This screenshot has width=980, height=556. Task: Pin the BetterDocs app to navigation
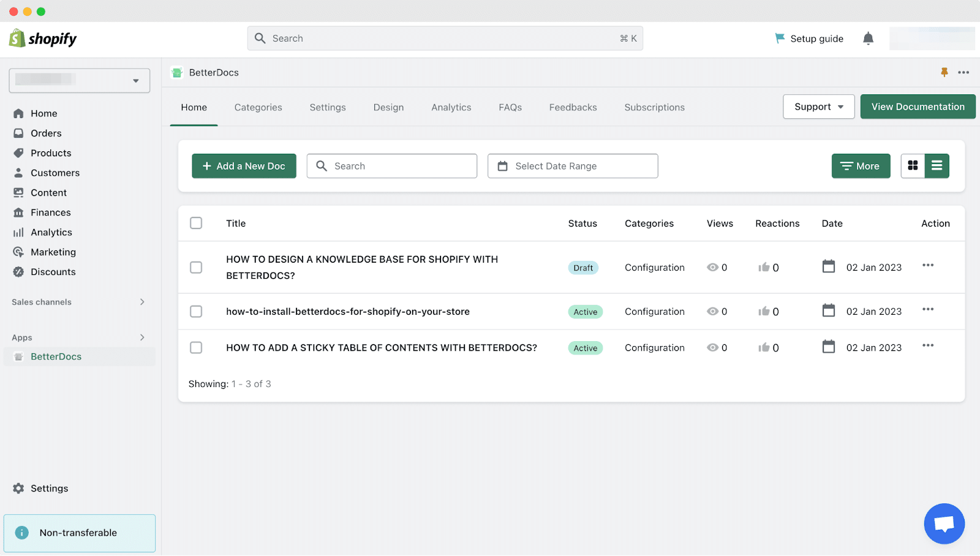[944, 72]
